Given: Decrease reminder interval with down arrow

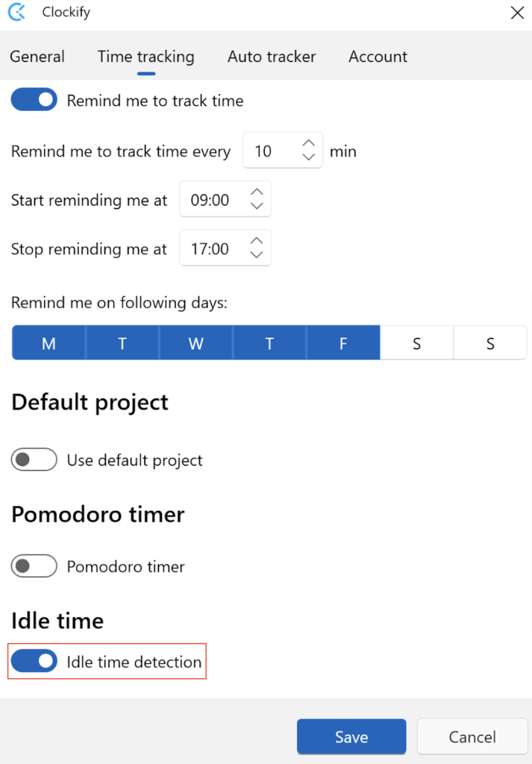Looking at the screenshot, I should [x=308, y=157].
